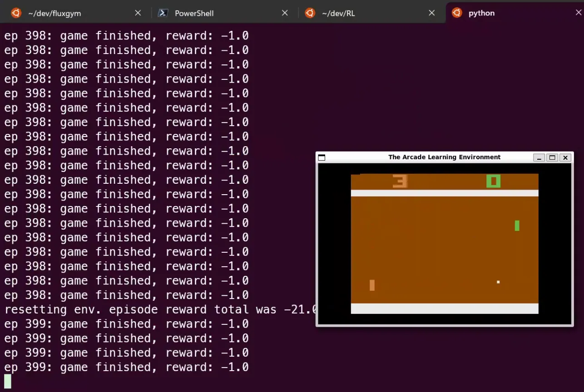Click the orange score digit 3
This screenshot has width=584, height=392.
400,181
